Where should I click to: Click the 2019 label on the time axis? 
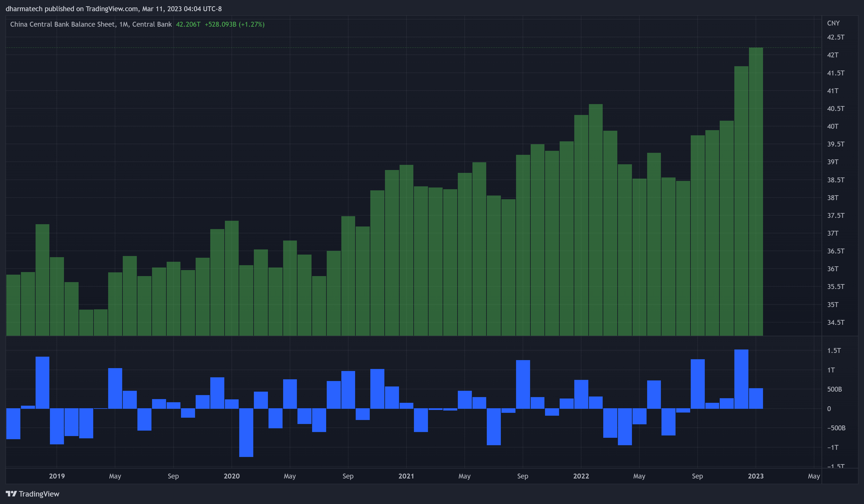(x=57, y=476)
